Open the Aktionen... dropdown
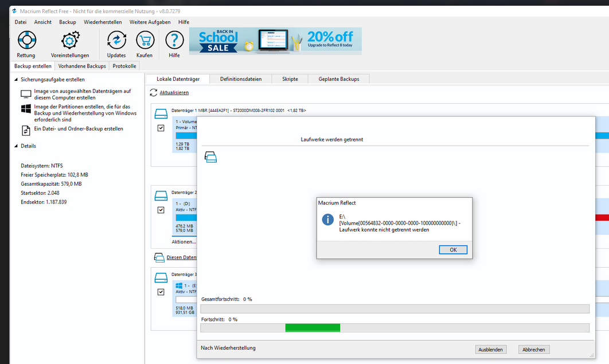 click(x=184, y=242)
